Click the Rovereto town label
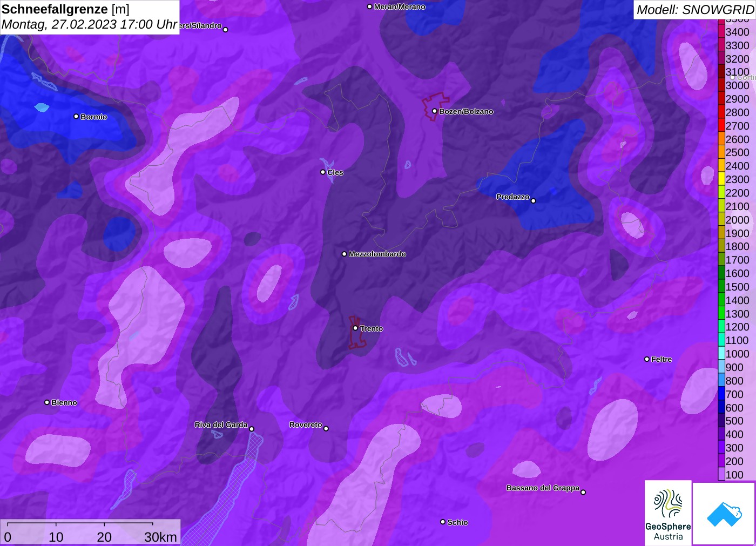Screen dimensions: 756x546 tap(306, 424)
